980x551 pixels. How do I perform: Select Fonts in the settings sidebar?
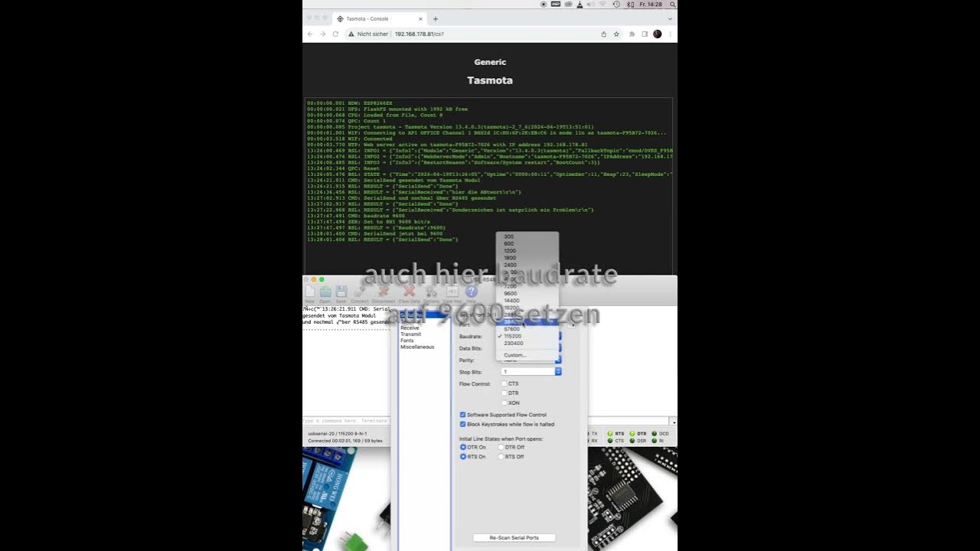tap(407, 341)
